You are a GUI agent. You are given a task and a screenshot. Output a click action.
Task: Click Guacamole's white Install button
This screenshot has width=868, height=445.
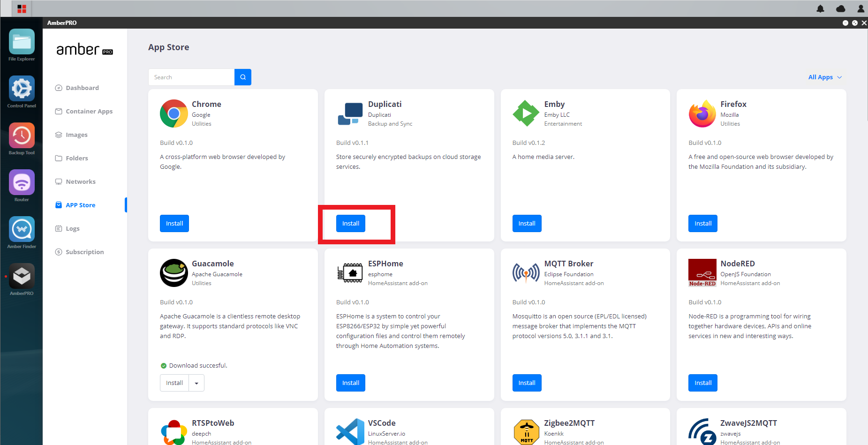click(x=174, y=383)
